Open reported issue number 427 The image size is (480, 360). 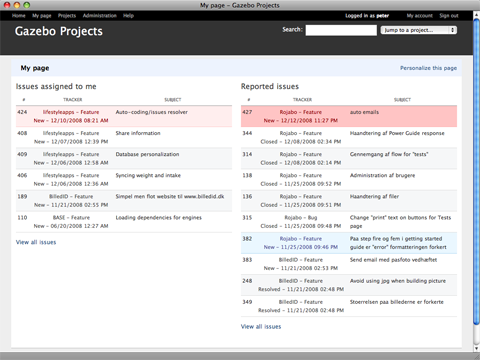[247, 112]
